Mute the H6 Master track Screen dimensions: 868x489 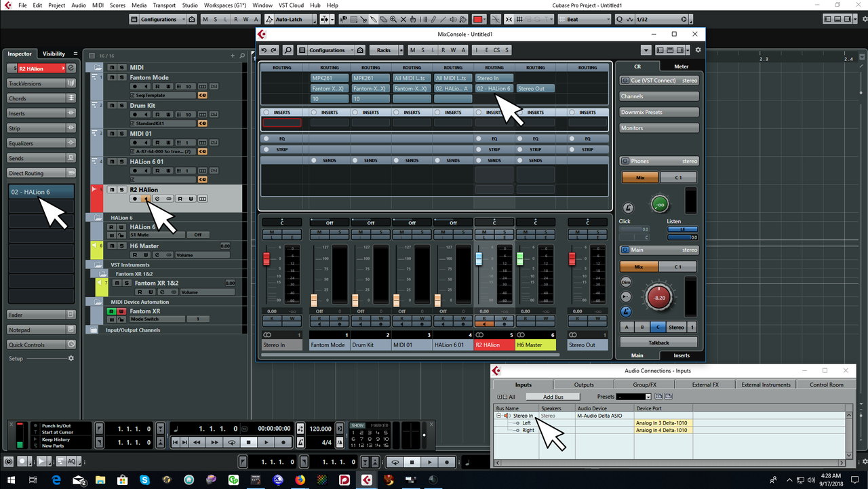[113, 246]
